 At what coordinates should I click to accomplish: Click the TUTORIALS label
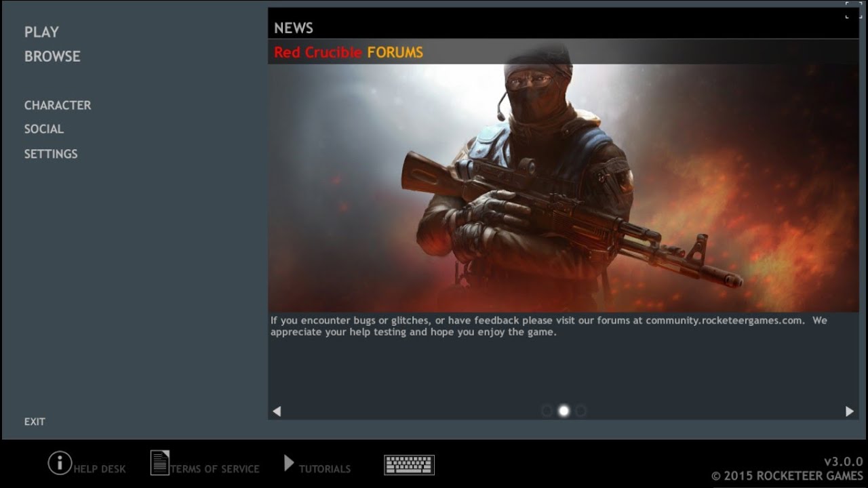[325, 469]
